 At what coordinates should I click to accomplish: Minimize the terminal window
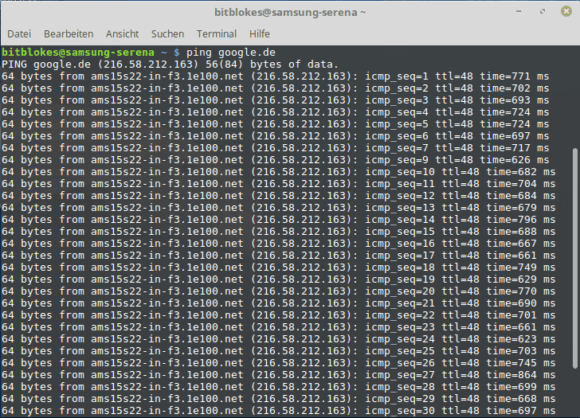(x=519, y=11)
